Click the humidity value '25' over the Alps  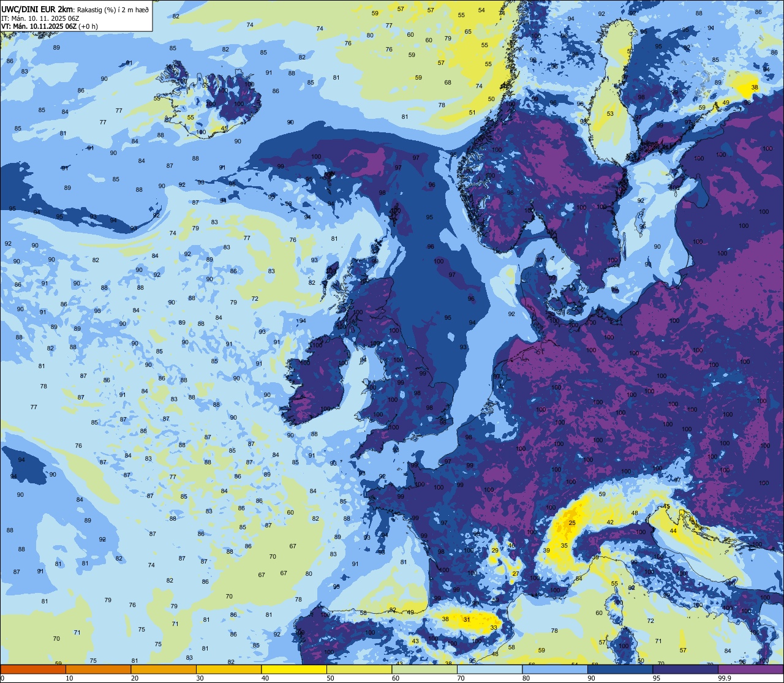572,523
